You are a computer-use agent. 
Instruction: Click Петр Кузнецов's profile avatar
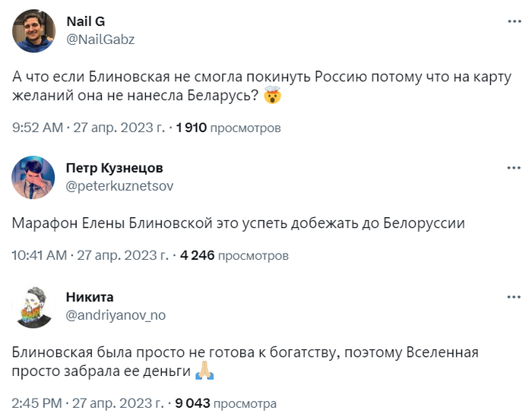(x=33, y=177)
